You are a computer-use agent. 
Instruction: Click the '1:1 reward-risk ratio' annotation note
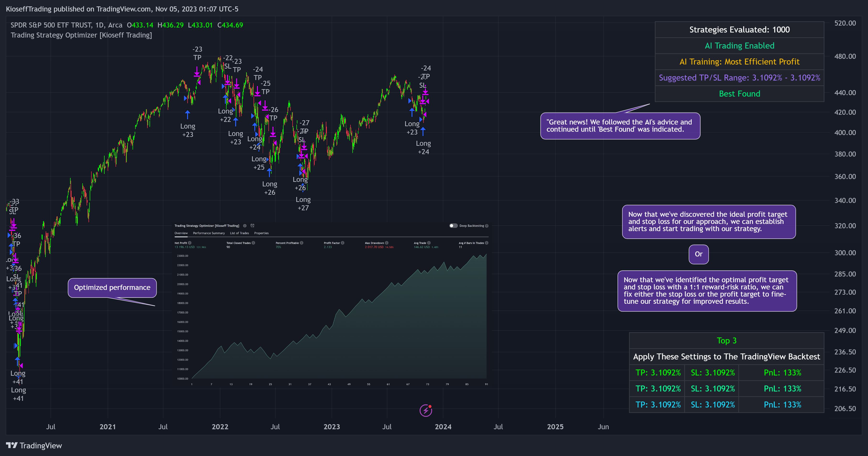(x=707, y=291)
